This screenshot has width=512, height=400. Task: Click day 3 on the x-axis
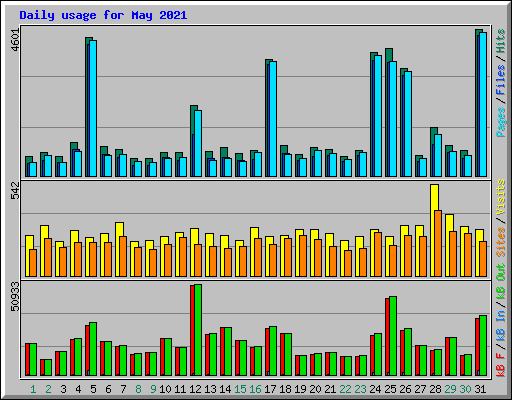coord(63,389)
